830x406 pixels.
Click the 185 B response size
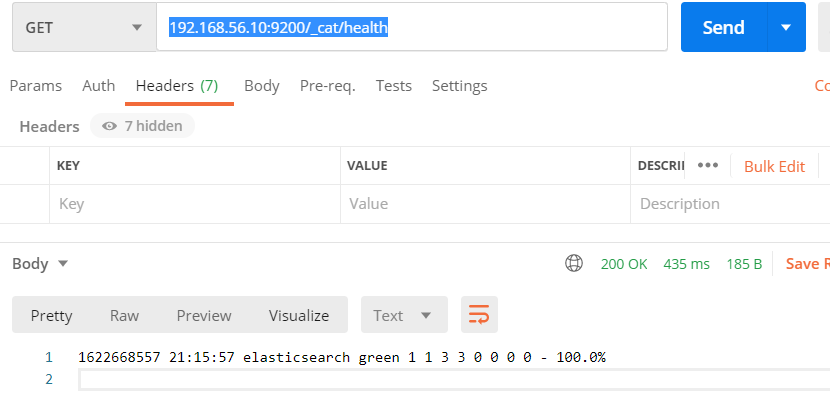point(744,264)
